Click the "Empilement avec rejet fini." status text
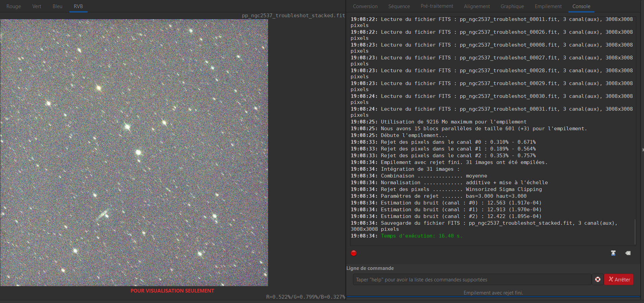 pos(493,293)
